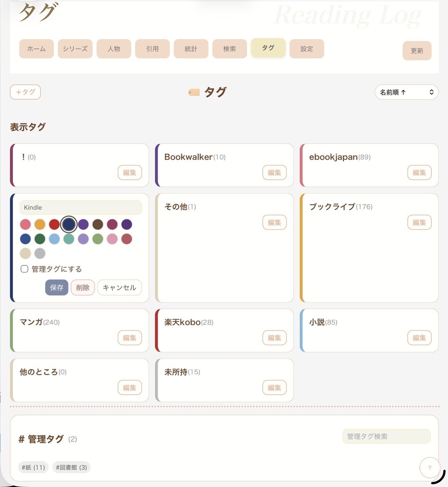Toggle the 管理タグにする checkbox

click(x=24, y=269)
